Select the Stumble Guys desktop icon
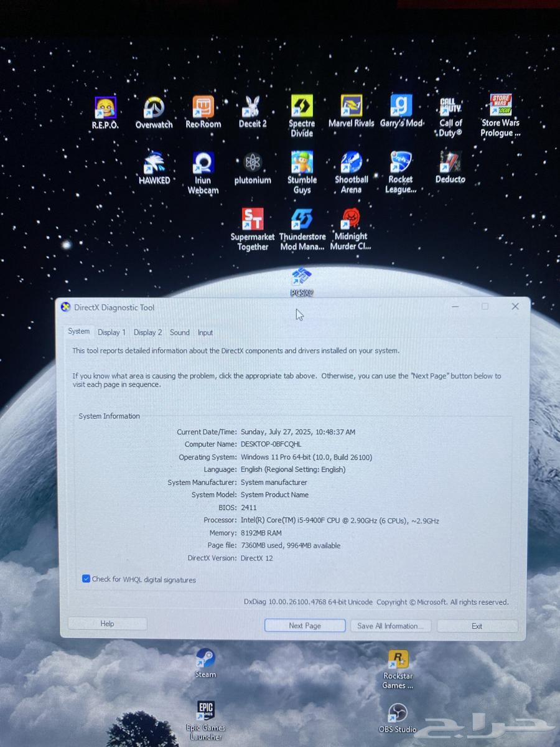The width and height of the screenshot is (560, 747). (302, 173)
